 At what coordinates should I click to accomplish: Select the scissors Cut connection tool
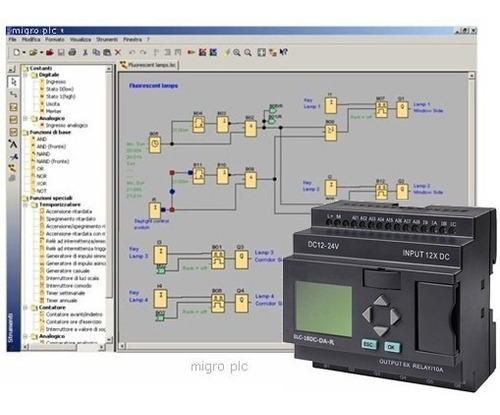click(x=13, y=156)
